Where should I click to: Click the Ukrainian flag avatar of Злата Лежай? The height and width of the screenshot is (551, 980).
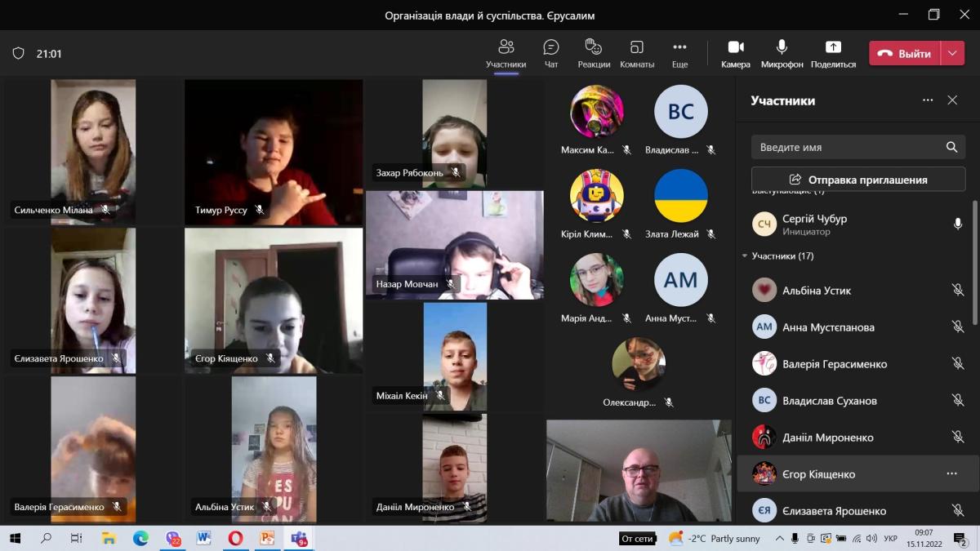pyautogui.click(x=681, y=196)
